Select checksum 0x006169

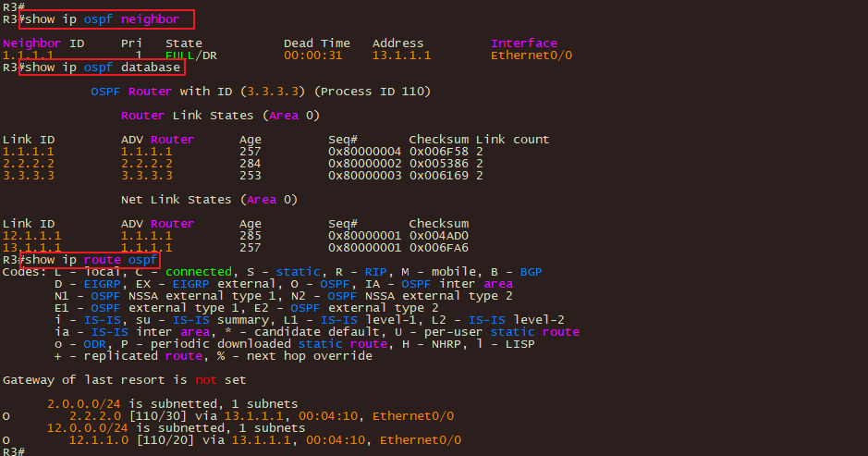(438, 176)
